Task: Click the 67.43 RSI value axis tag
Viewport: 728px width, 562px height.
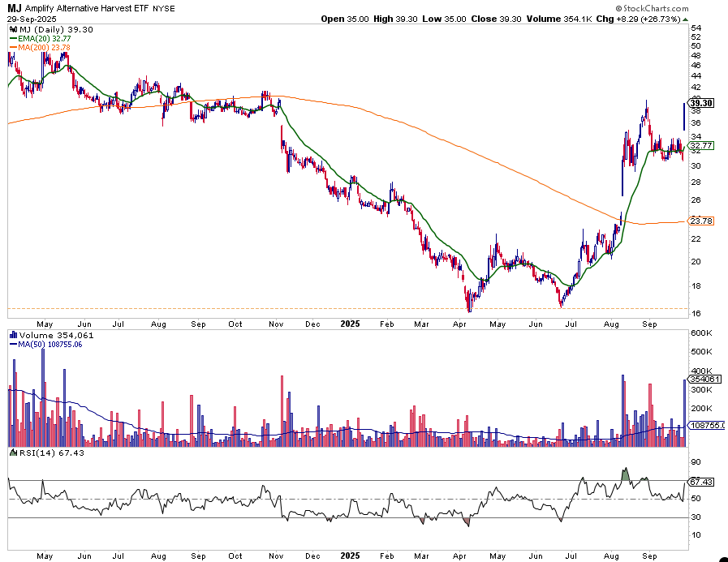Action: point(700,481)
